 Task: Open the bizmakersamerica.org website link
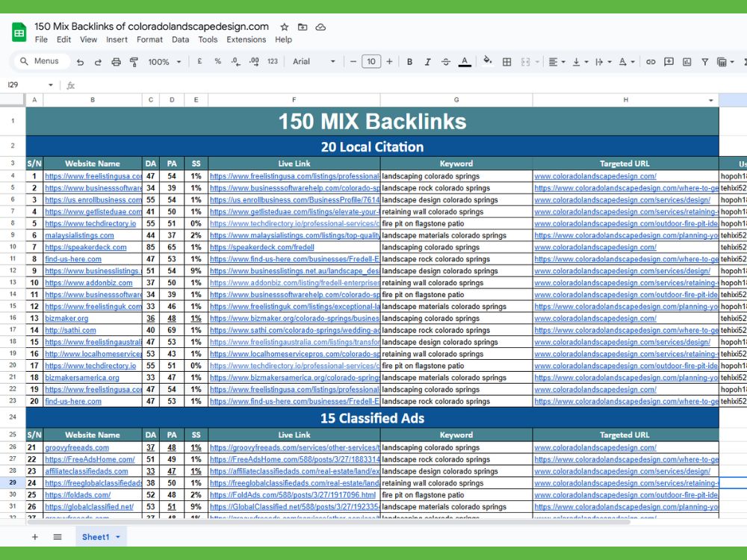coord(82,378)
